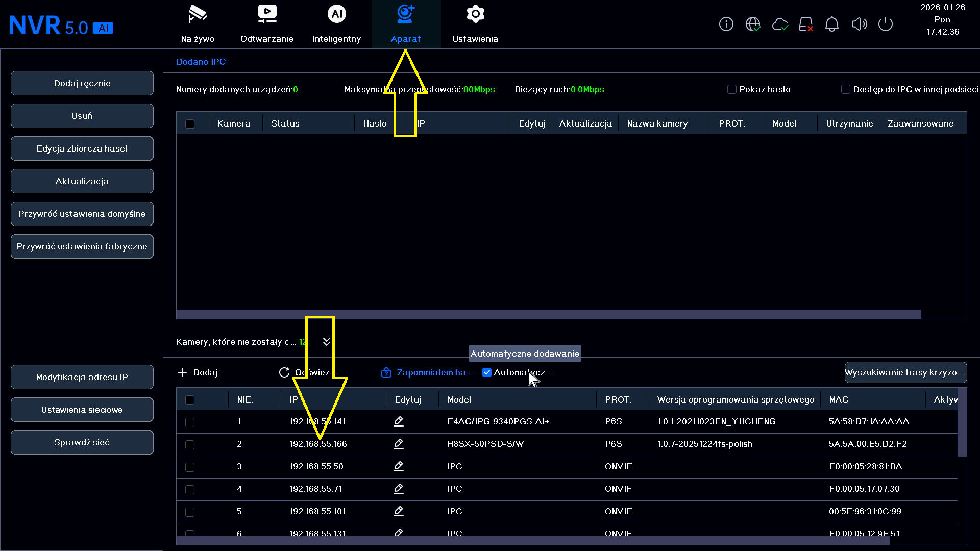Enable the Pokaż hasło checkbox

[732, 89]
